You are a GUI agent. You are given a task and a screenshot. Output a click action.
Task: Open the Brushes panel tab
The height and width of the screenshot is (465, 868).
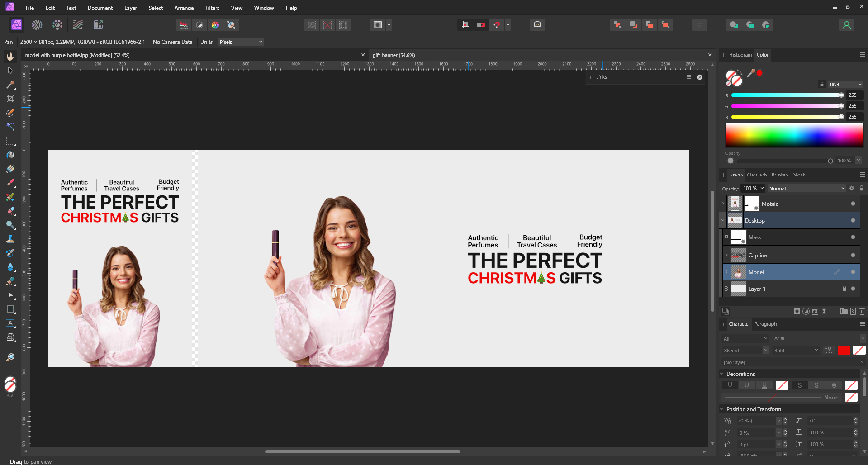(x=780, y=175)
